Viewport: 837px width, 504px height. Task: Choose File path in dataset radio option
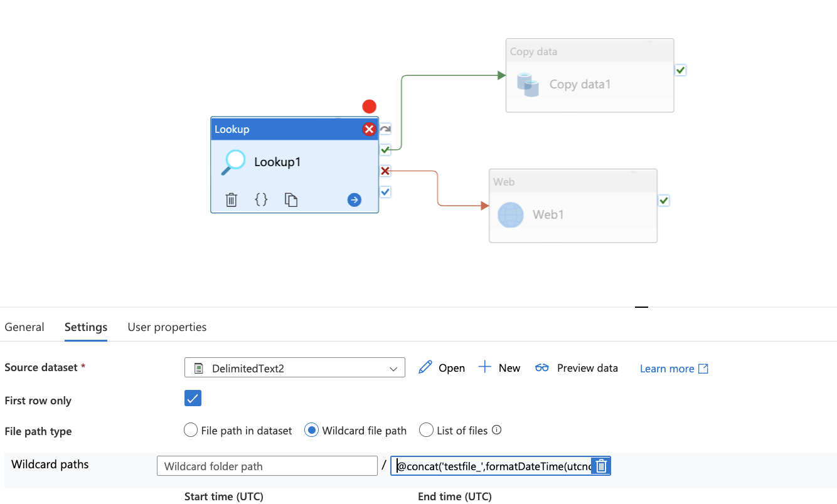pos(191,430)
